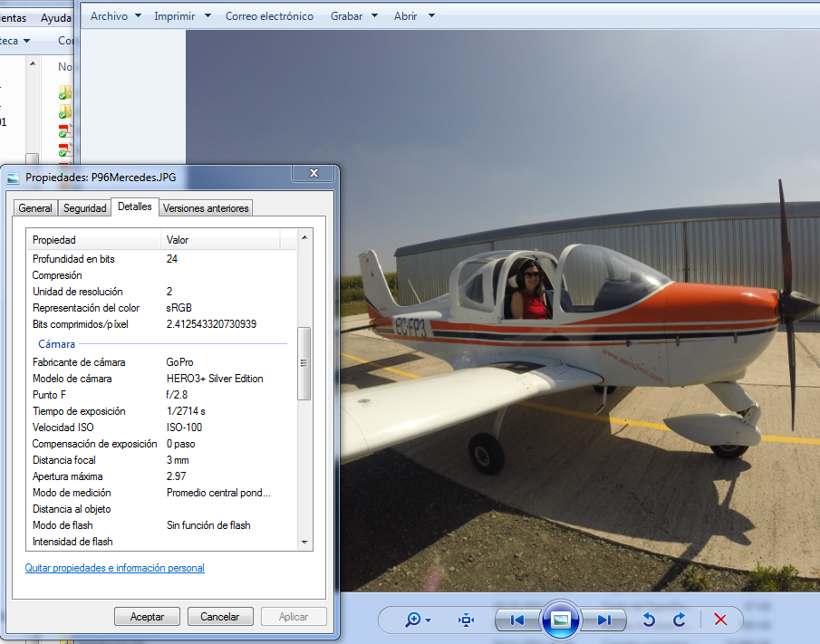Click the Cancelar button
This screenshot has height=644, width=820.
point(220,617)
